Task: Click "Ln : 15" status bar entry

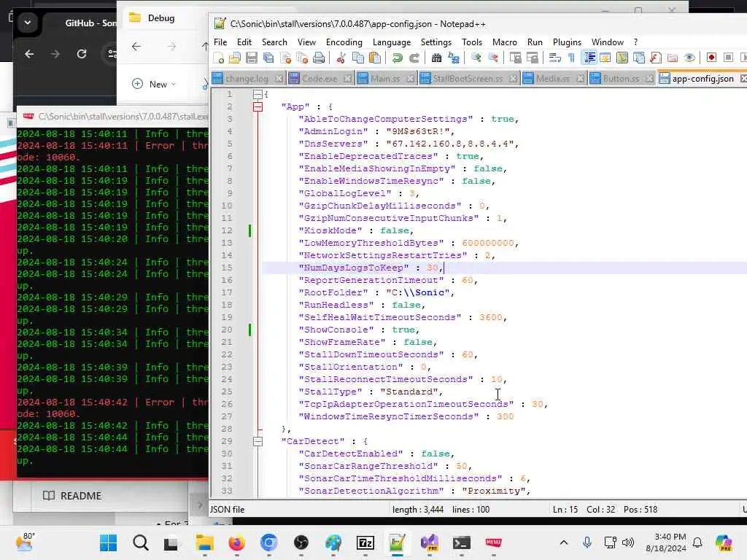Action: [x=565, y=510]
